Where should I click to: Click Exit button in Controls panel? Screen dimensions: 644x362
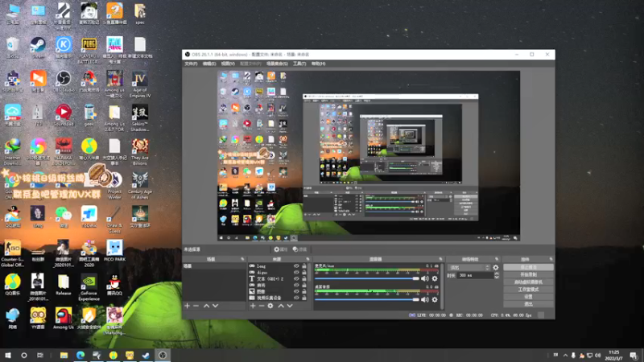(x=528, y=304)
